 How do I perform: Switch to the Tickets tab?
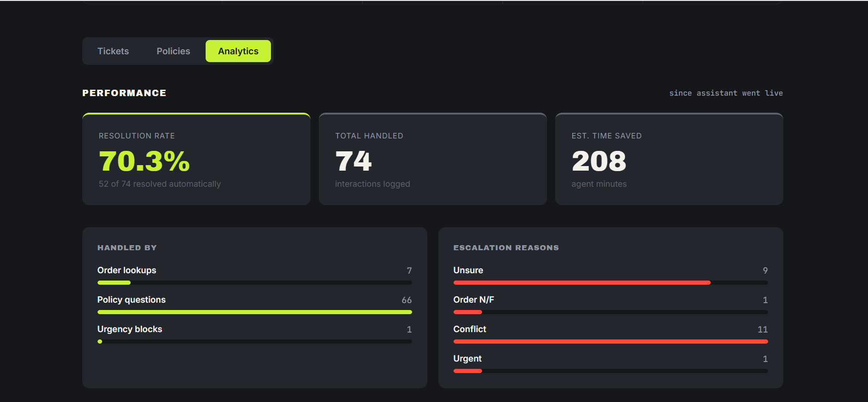pos(113,51)
